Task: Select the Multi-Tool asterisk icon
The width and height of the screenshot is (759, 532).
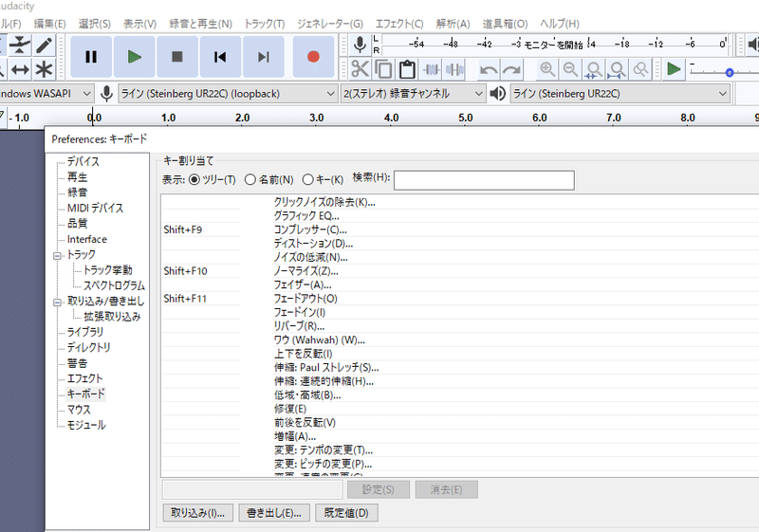Action: [x=44, y=69]
